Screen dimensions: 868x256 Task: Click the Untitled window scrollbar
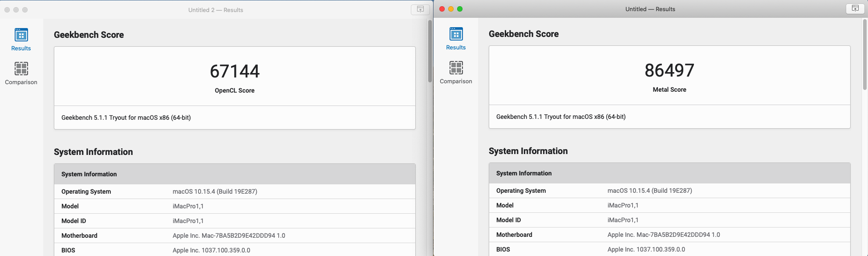tap(865, 54)
